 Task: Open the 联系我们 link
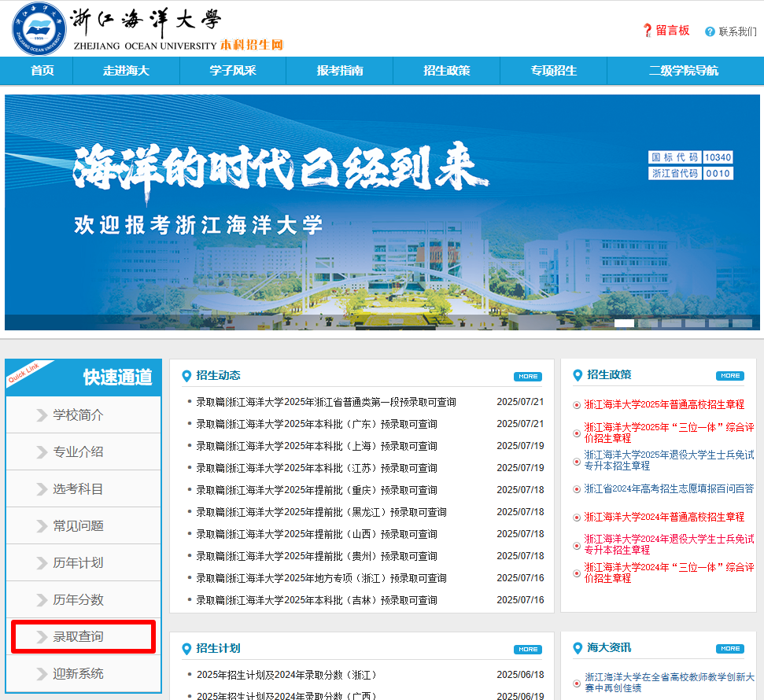click(738, 31)
